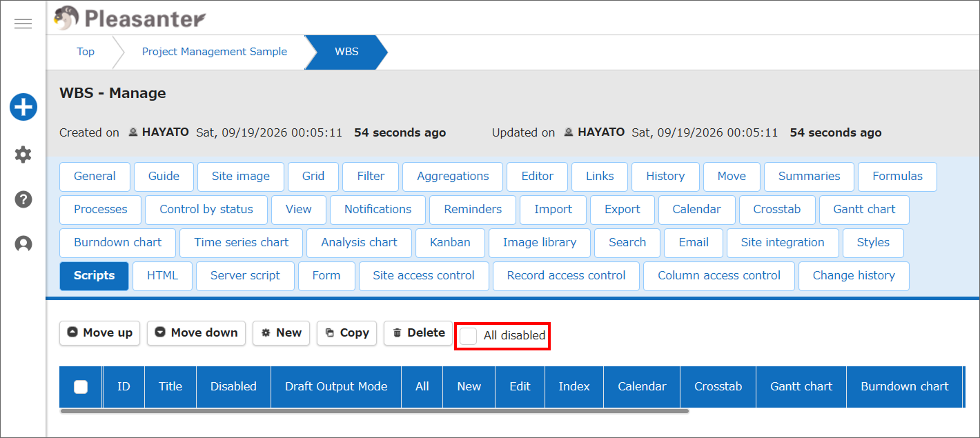Open the Notifications tab
This screenshot has height=438, width=980.
click(378, 210)
